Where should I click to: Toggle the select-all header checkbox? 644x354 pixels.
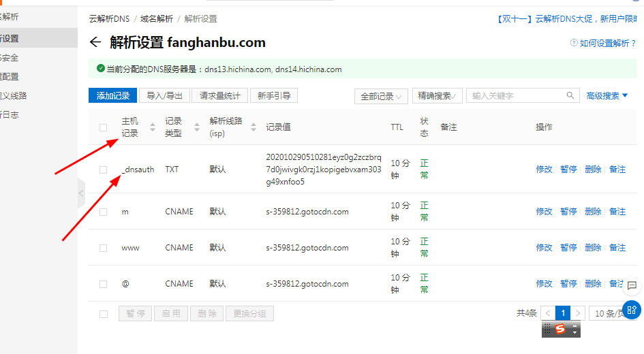(x=103, y=127)
